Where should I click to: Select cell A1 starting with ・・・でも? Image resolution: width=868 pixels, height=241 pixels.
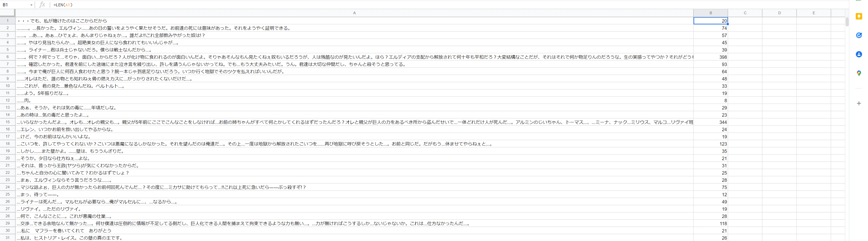click(x=354, y=21)
